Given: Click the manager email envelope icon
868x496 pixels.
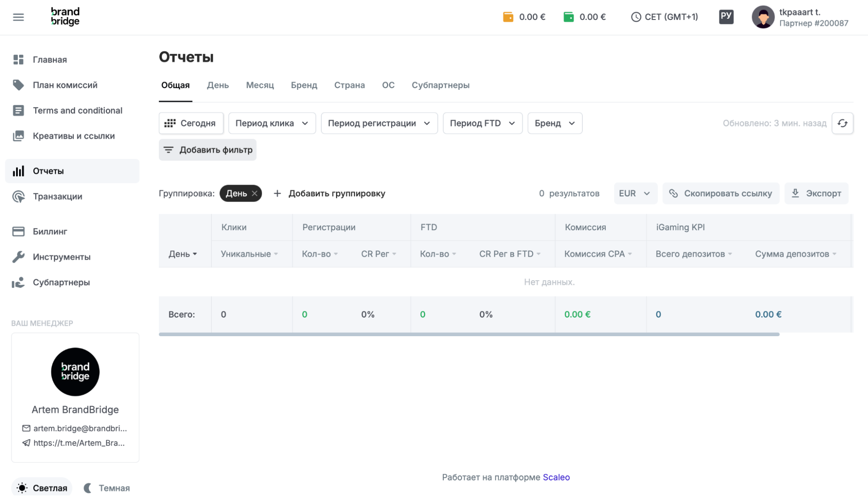Looking at the screenshot, I should [26, 428].
